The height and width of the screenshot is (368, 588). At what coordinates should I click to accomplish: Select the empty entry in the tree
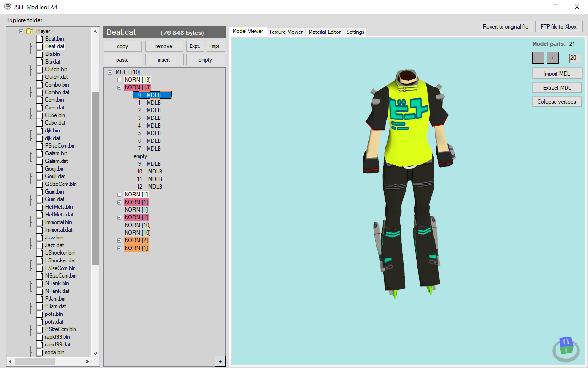point(140,156)
